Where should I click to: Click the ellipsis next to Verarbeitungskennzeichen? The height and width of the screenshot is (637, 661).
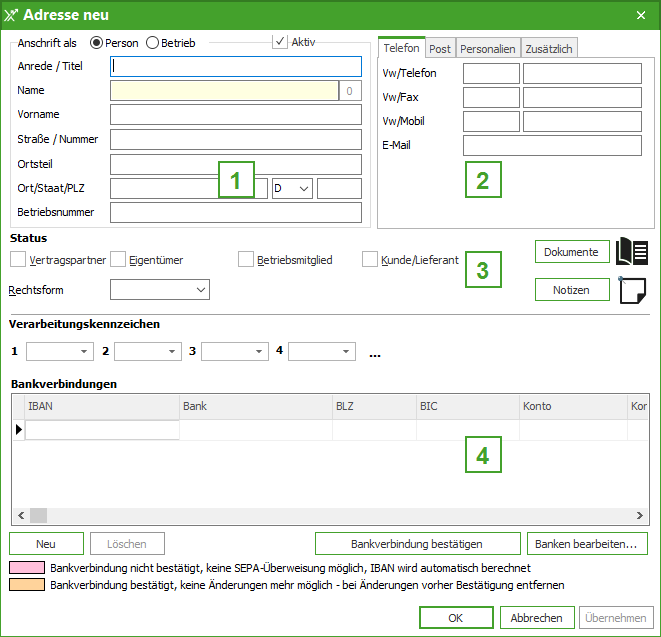point(375,353)
